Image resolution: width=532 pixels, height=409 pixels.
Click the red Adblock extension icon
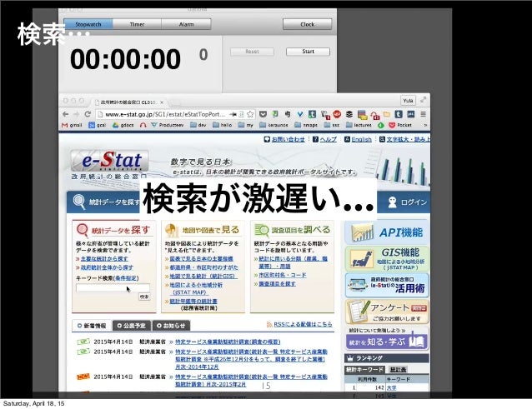point(337,114)
